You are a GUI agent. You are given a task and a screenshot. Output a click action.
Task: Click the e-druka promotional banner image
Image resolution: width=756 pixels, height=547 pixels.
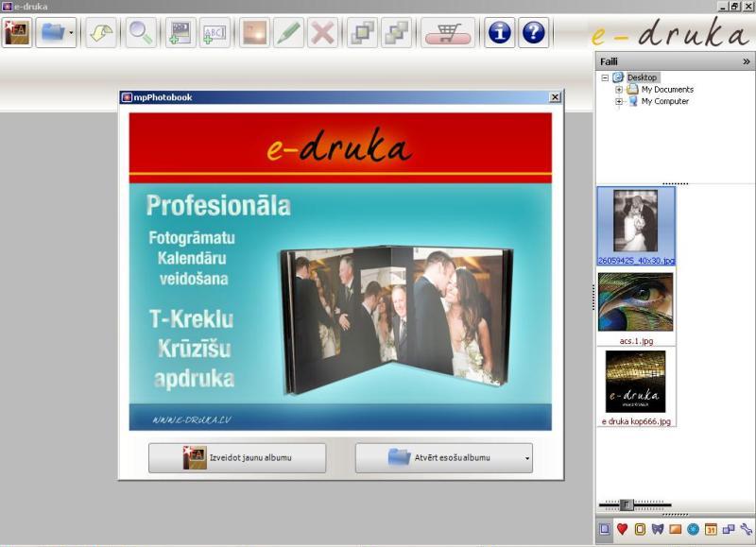click(x=340, y=271)
